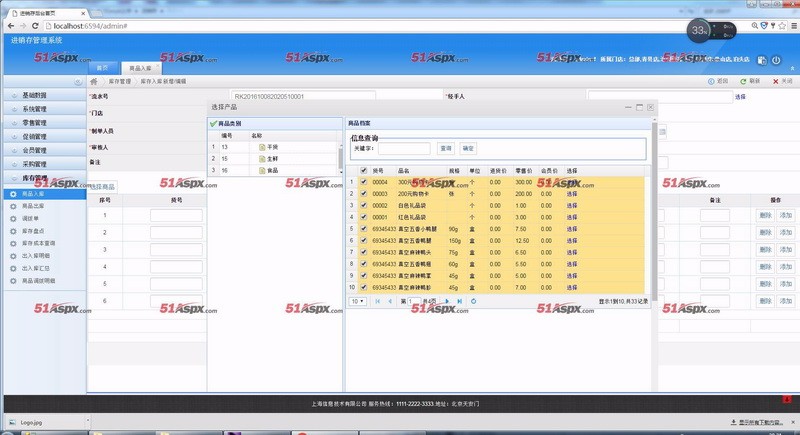The width and height of the screenshot is (800, 435).
Task: Go to last page in product pager
Action: click(x=460, y=301)
